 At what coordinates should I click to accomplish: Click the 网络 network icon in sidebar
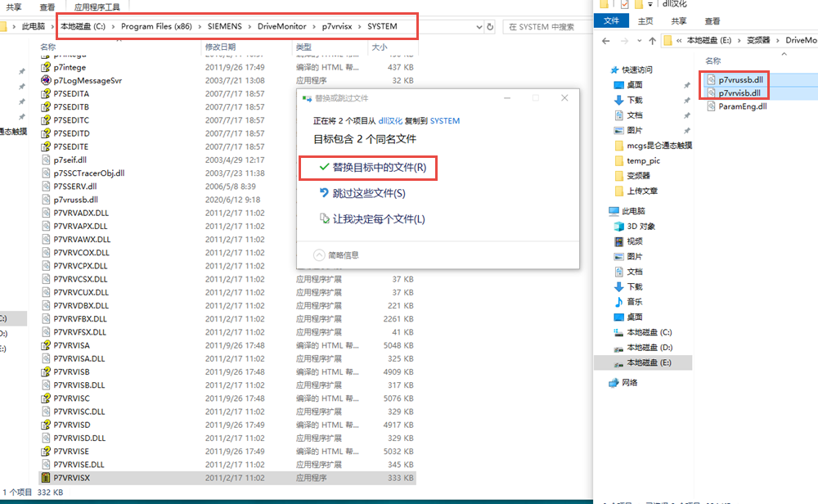point(614,382)
